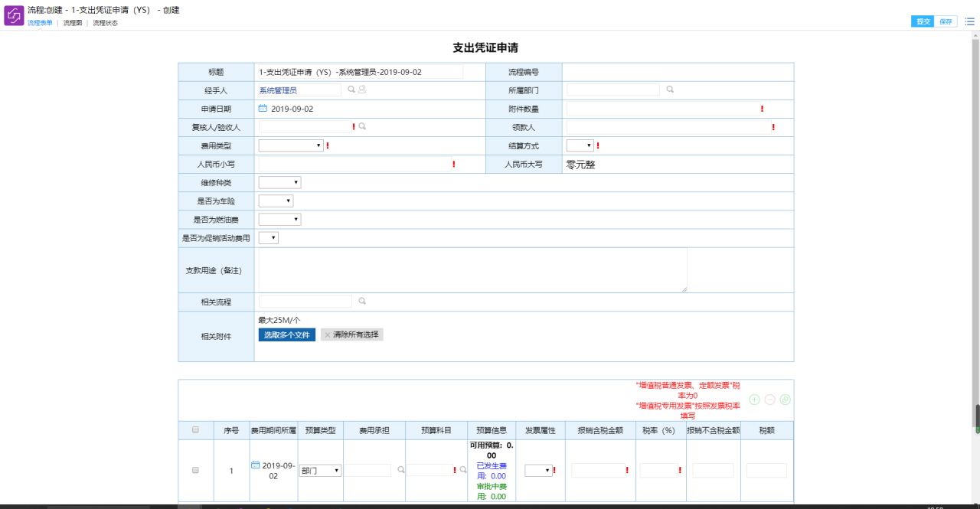Viewport: 980px width, 509px height.
Task: Click the search icon for 所属部门
Action: (x=670, y=90)
